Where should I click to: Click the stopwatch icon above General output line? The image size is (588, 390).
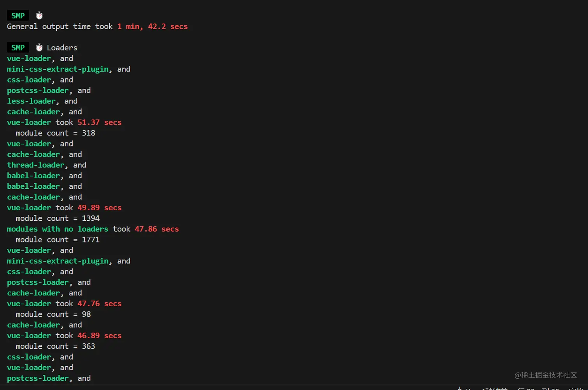pyautogui.click(x=39, y=16)
